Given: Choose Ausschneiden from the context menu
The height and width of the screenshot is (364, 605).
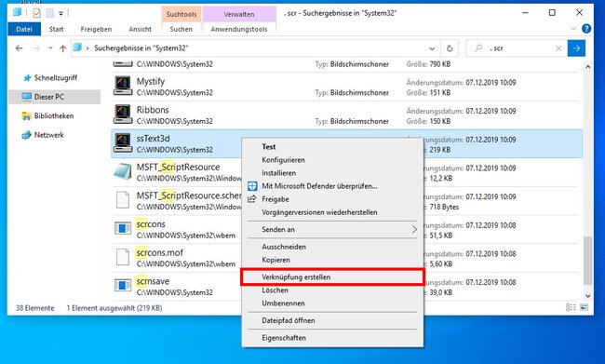Looking at the screenshot, I should coord(284,247).
